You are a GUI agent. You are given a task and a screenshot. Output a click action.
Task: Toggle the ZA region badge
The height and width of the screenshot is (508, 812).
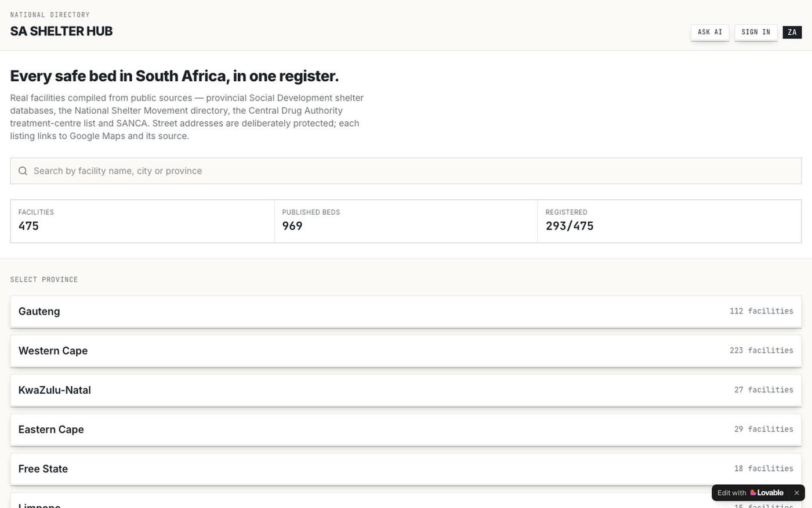(792, 32)
